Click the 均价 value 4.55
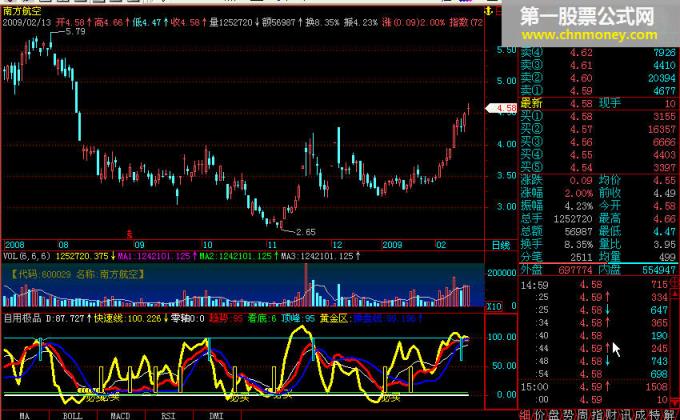 click(664, 180)
